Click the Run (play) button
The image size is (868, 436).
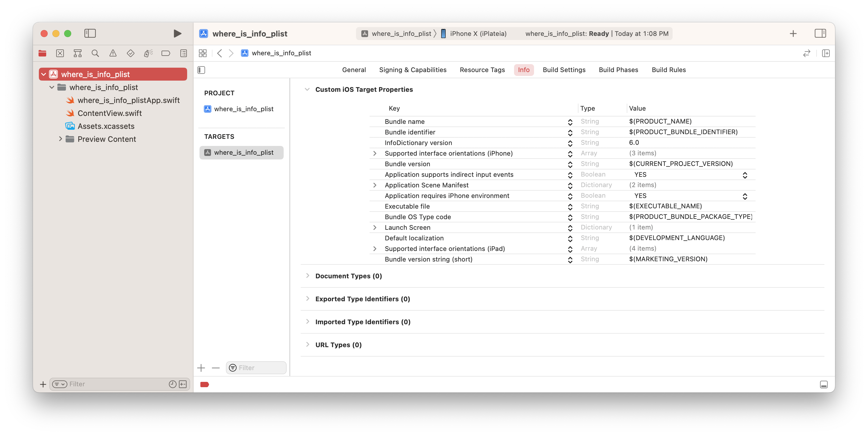click(177, 33)
